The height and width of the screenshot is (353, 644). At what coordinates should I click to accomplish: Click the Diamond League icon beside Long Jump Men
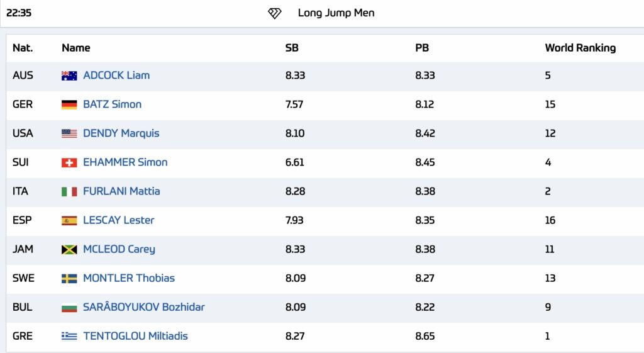(275, 13)
